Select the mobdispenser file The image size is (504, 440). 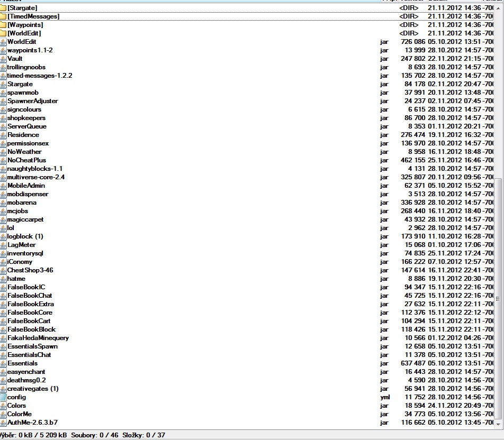point(28,194)
